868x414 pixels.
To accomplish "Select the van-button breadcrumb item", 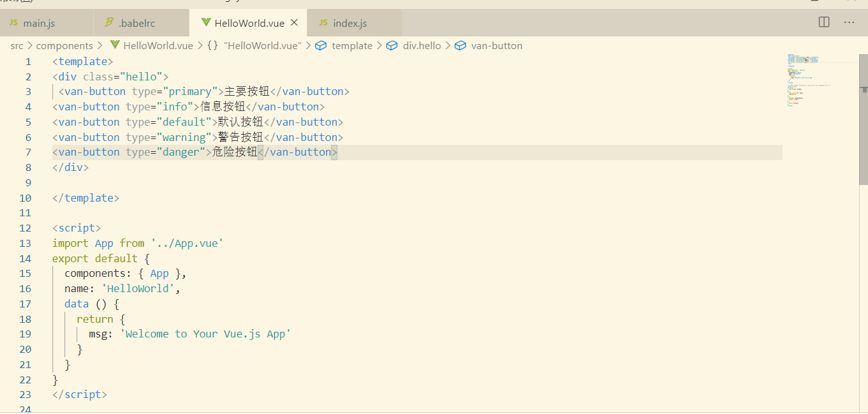I will (x=496, y=46).
